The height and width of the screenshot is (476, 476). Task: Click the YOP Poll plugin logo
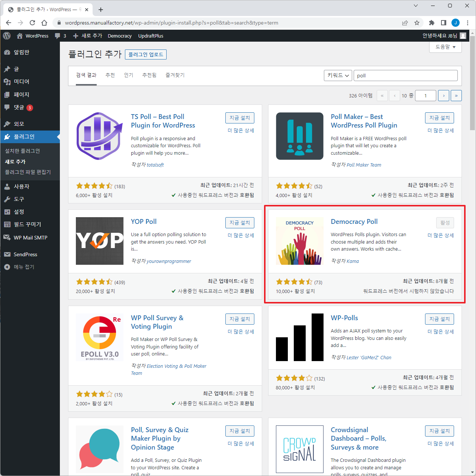pyautogui.click(x=100, y=241)
